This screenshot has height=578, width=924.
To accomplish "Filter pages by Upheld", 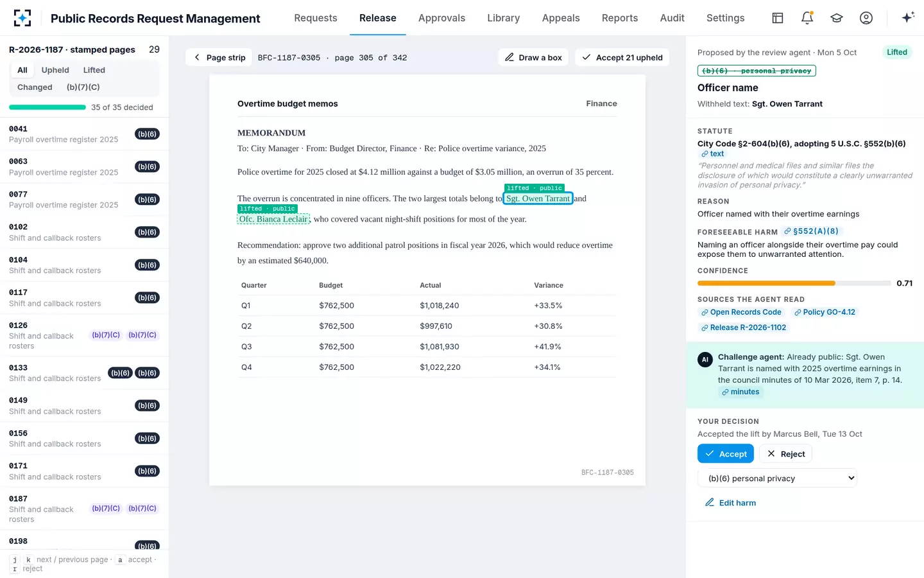I will click(x=55, y=70).
